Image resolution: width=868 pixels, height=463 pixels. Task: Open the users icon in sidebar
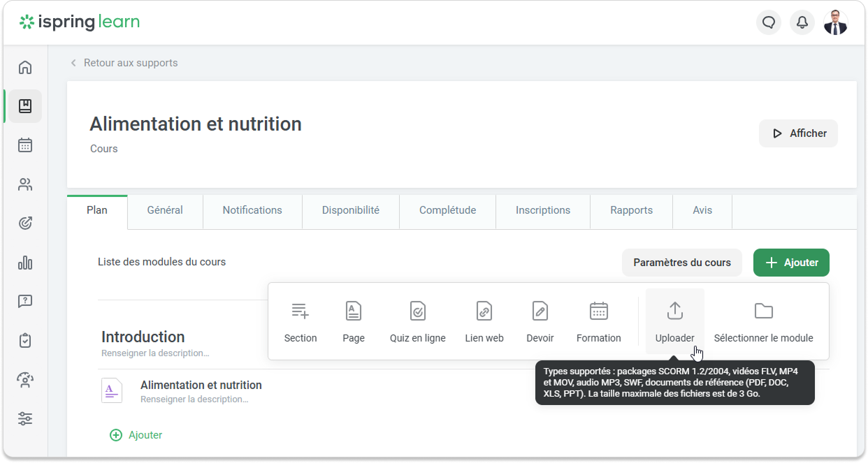pyautogui.click(x=25, y=184)
